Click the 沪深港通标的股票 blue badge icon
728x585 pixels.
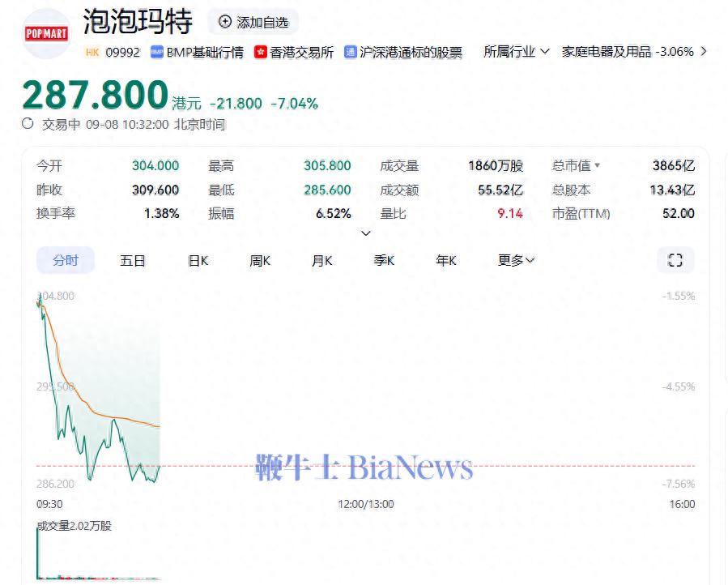pyautogui.click(x=351, y=52)
